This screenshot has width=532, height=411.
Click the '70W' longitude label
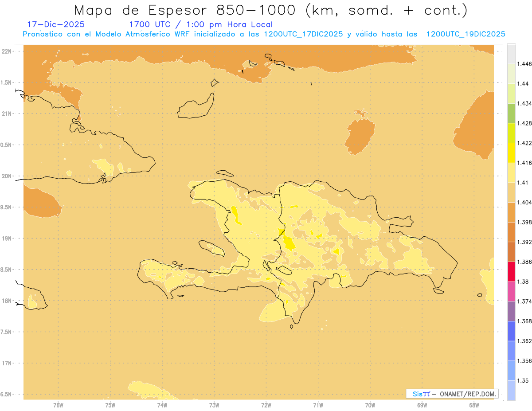[370, 405]
